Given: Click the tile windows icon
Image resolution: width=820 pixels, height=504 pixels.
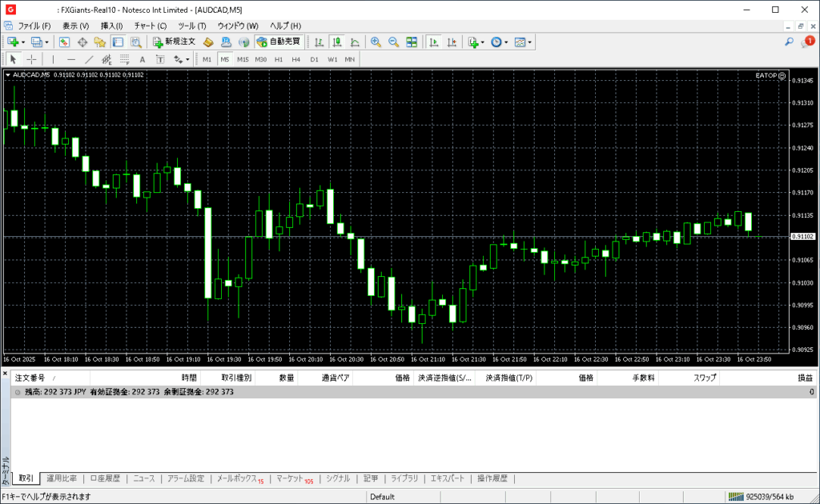Looking at the screenshot, I should 412,42.
